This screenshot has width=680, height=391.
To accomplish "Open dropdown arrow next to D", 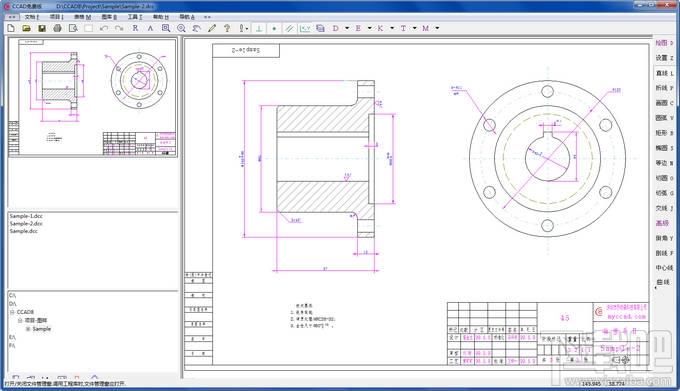I will pyautogui.click(x=347, y=28).
